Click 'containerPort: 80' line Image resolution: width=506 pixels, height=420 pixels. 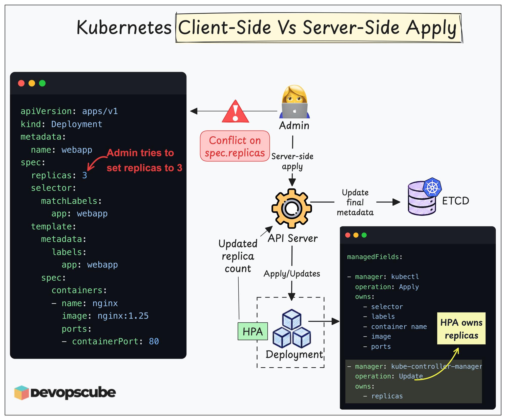(111, 342)
